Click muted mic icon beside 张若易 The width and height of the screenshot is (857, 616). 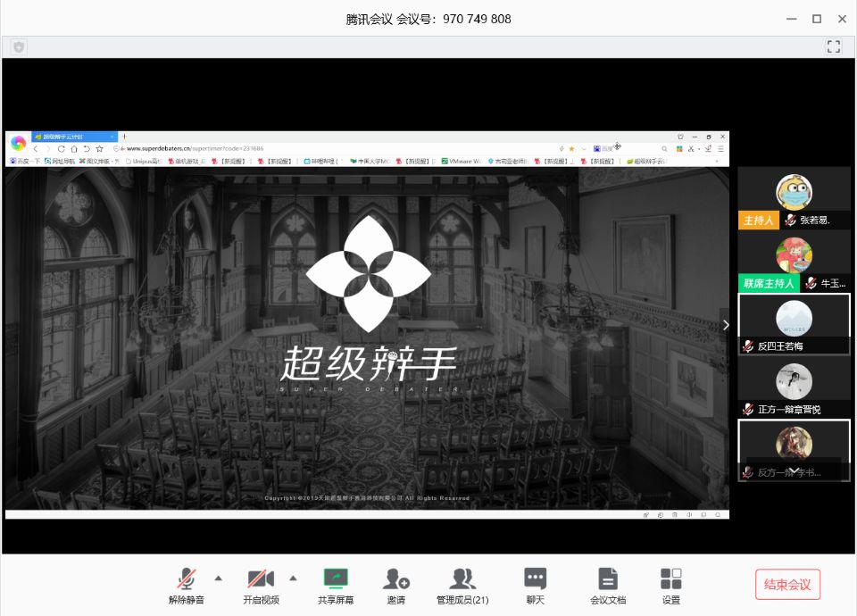pos(790,221)
